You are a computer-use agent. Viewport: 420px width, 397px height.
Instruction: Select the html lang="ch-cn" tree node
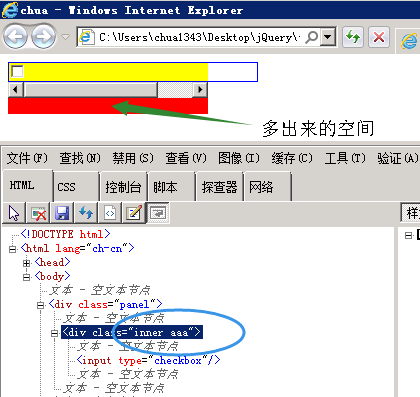point(77,248)
